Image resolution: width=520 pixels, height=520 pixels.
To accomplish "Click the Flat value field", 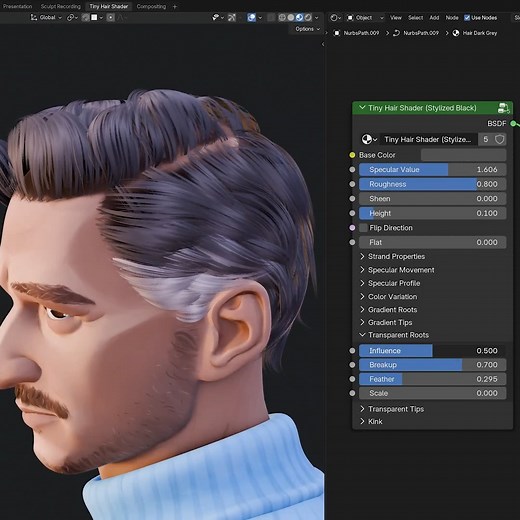I will [433, 242].
